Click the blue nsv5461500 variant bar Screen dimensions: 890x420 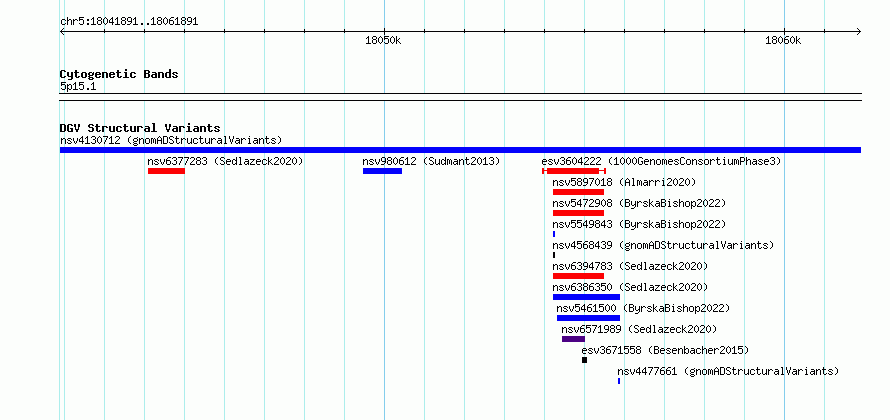click(x=589, y=318)
